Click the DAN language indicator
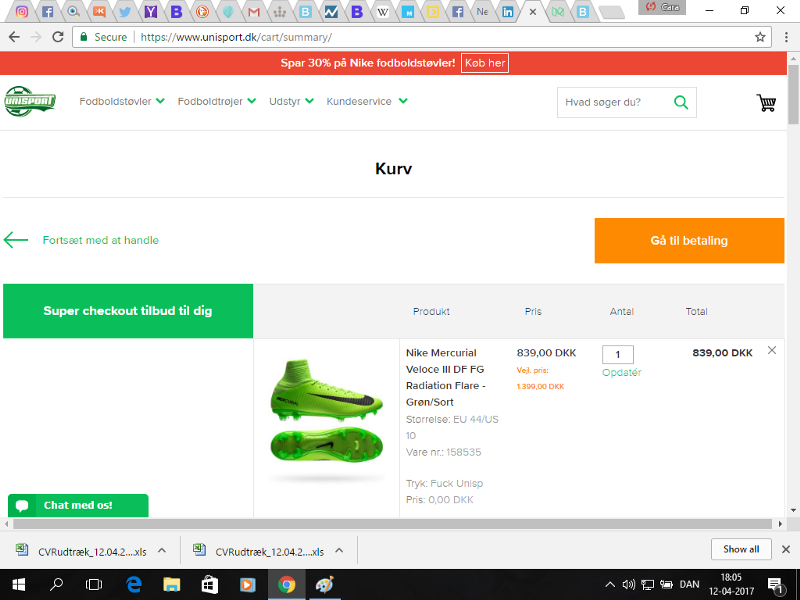The height and width of the screenshot is (600, 800). (689, 585)
